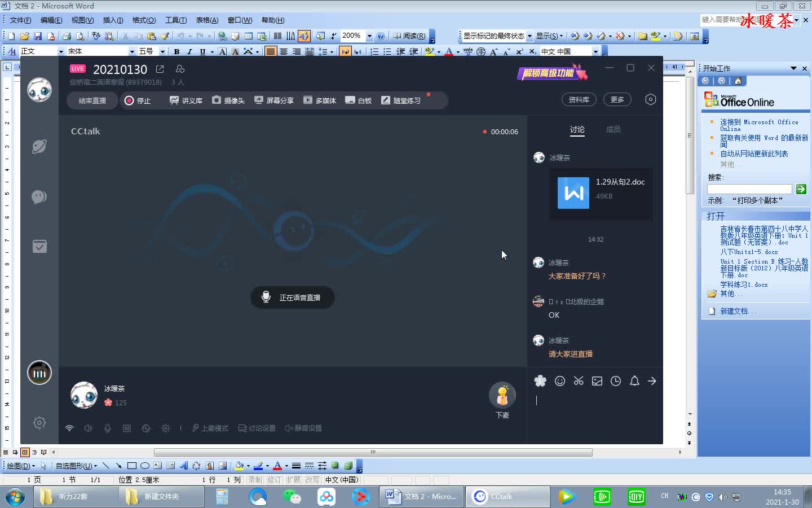The image size is (812, 508).
Task: Click the send arrow icon in chat
Action: pos(652,381)
